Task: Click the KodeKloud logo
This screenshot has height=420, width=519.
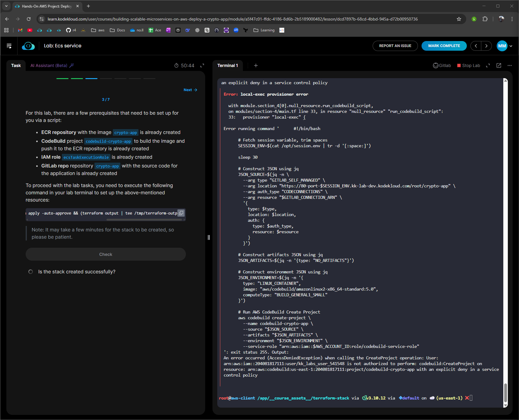Action: click(28, 46)
